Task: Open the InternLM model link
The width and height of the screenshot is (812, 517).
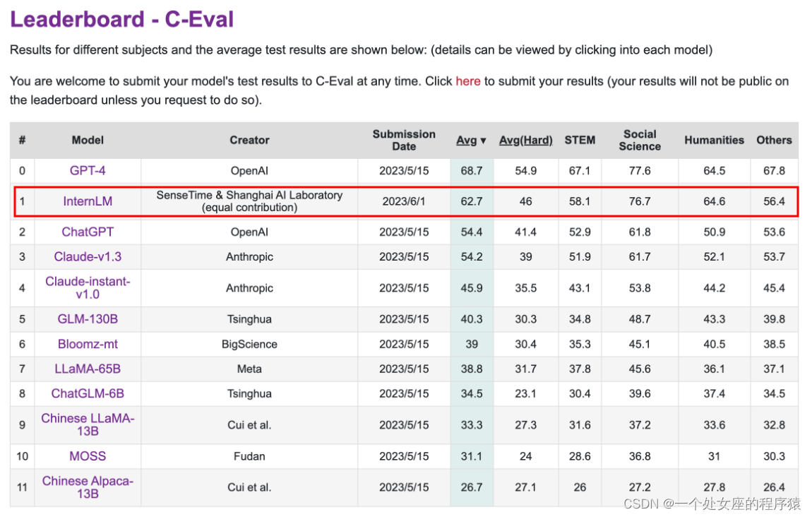Action: (88, 201)
